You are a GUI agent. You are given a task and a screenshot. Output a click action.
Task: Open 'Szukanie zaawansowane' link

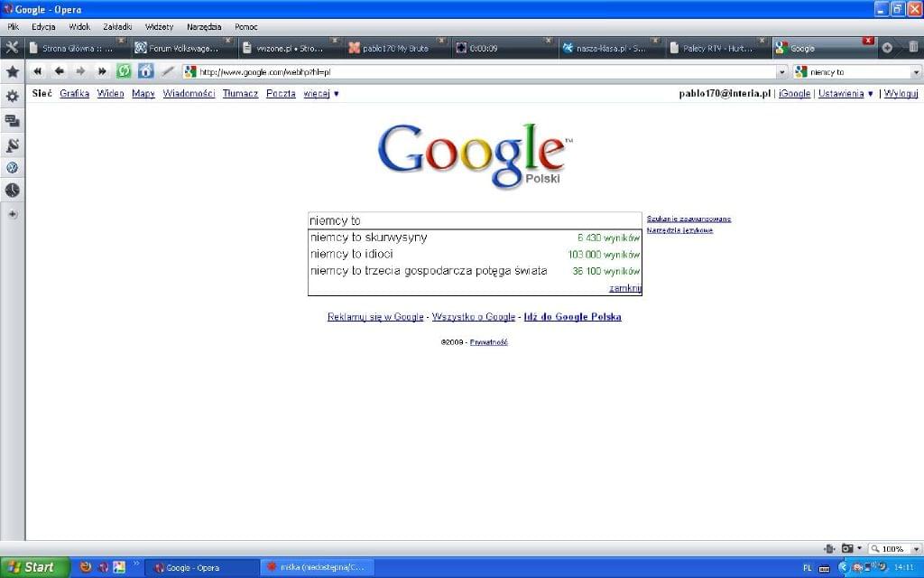pyautogui.click(x=688, y=219)
